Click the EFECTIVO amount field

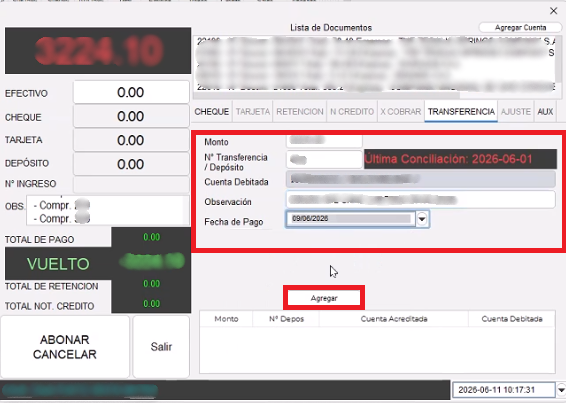coord(131,92)
